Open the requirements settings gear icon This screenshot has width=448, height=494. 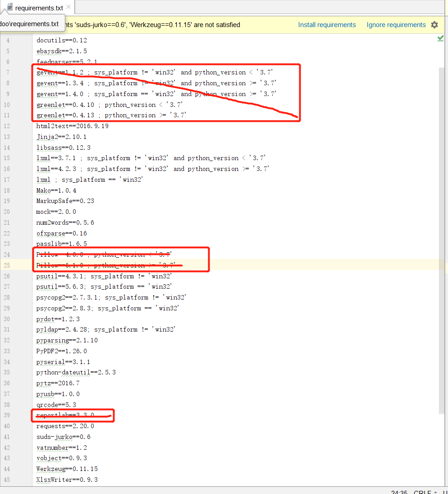(x=434, y=25)
